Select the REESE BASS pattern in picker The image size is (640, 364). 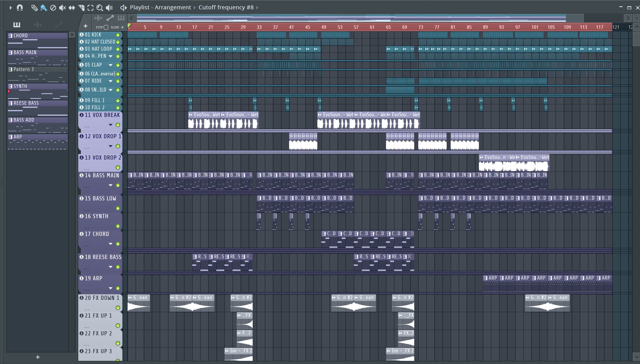coord(38,108)
